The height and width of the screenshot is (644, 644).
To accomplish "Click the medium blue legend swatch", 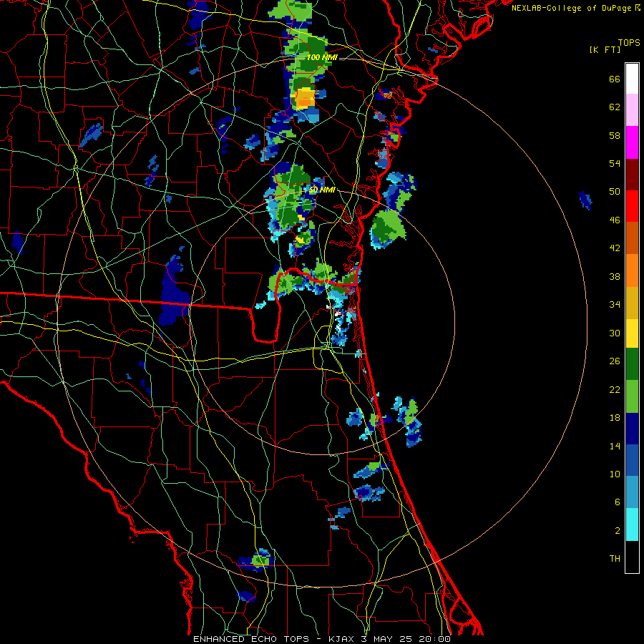I will click(x=632, y=460).
